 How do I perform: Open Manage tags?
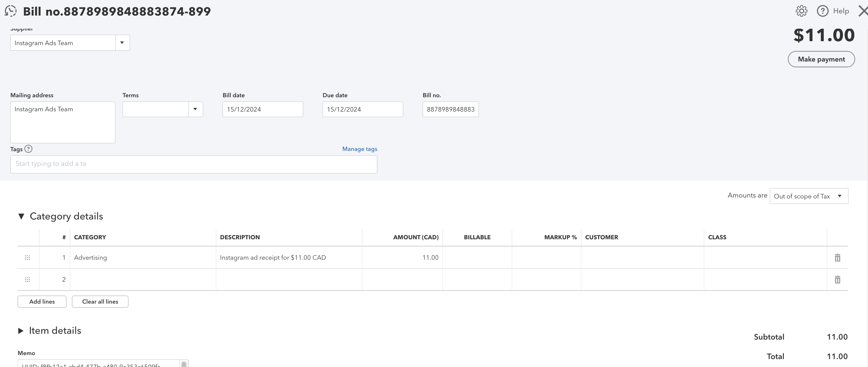(359, 148)
